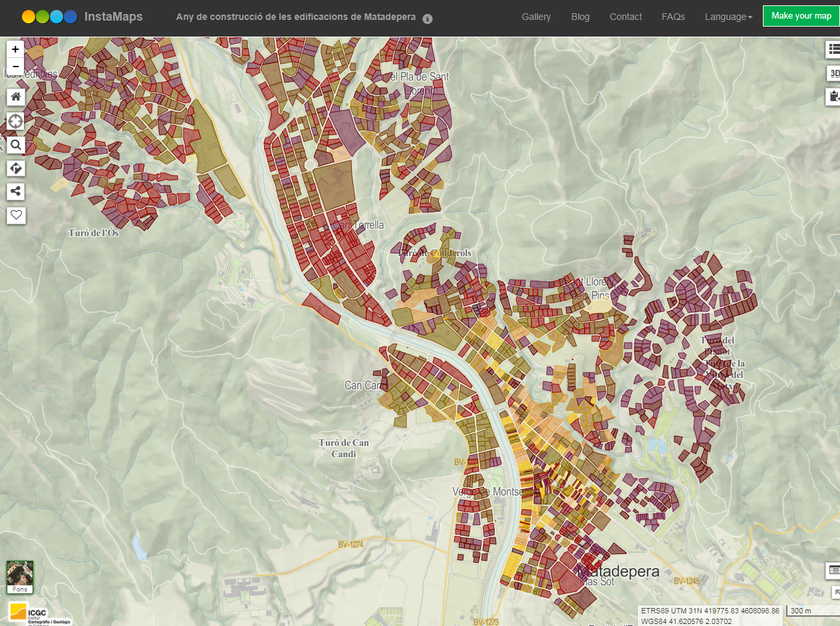Toggle the legend panel at bottom right
The width and height of the screenshot is (840, 626).
coord(833,570)
